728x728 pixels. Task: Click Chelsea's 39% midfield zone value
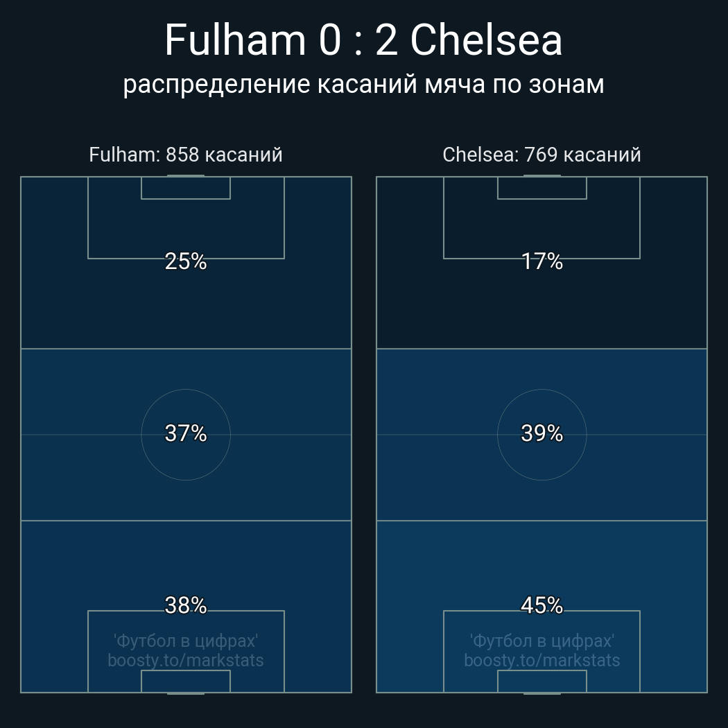pyautogui.click(x=541, y=433)
